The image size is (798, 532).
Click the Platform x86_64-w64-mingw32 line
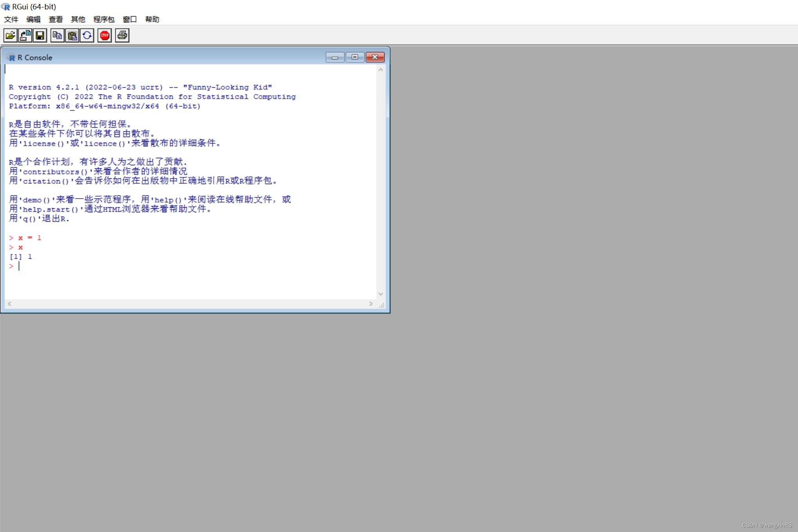105,106
